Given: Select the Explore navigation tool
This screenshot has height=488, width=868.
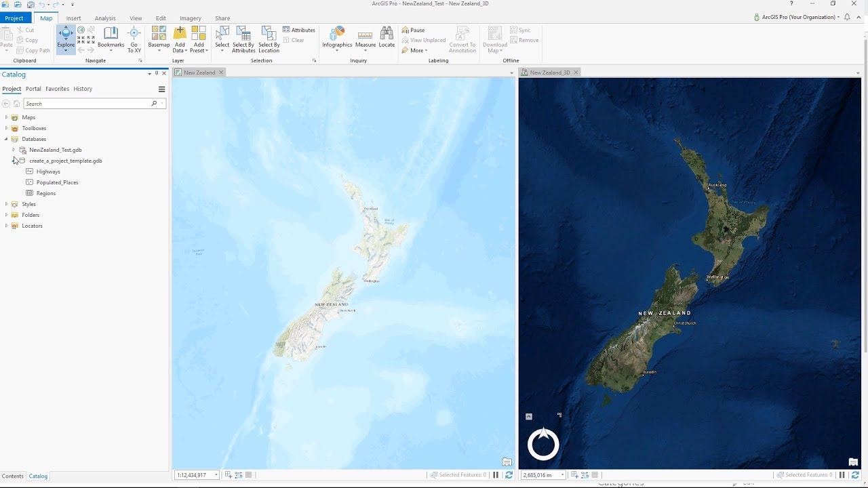Looking at the screenshot, I should click(x=66, y=39).
